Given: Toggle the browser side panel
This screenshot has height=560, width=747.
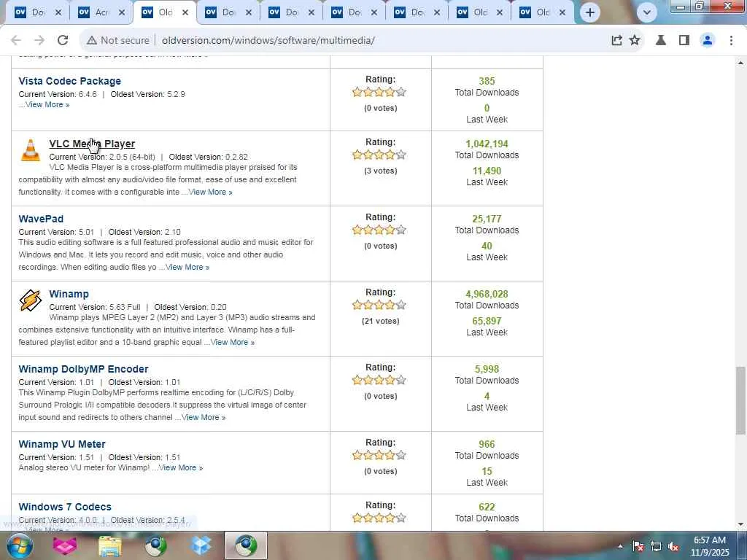Looking at the screenshot, I should (x=684, y=41).
